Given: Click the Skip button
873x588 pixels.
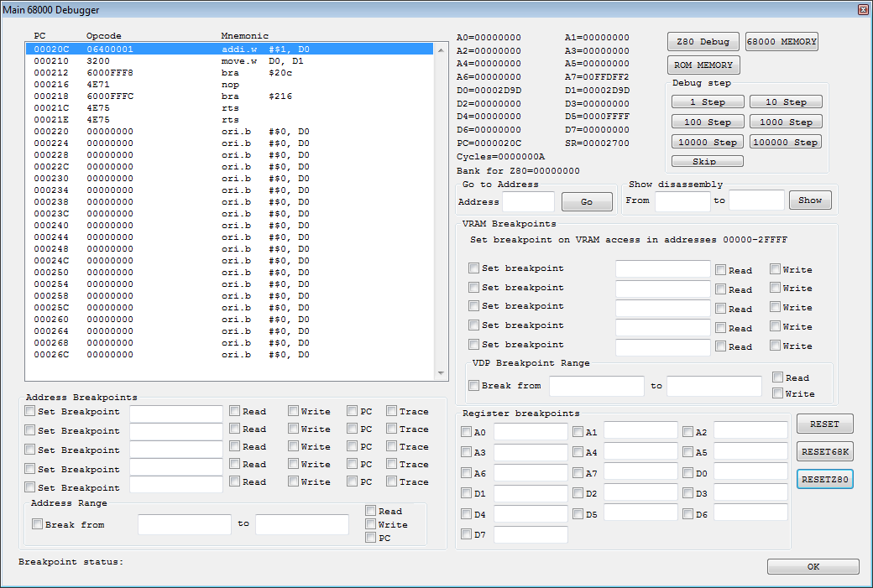Looking at the screenshot, I should 708,161.
